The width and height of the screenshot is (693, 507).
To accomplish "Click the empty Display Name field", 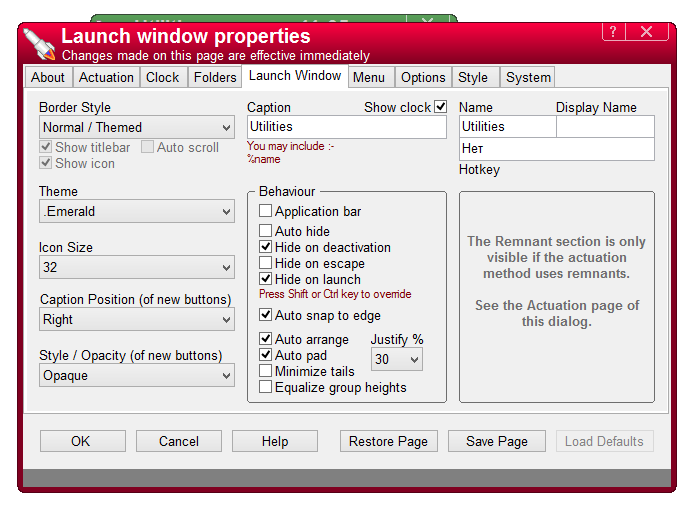I will [605, 127].
